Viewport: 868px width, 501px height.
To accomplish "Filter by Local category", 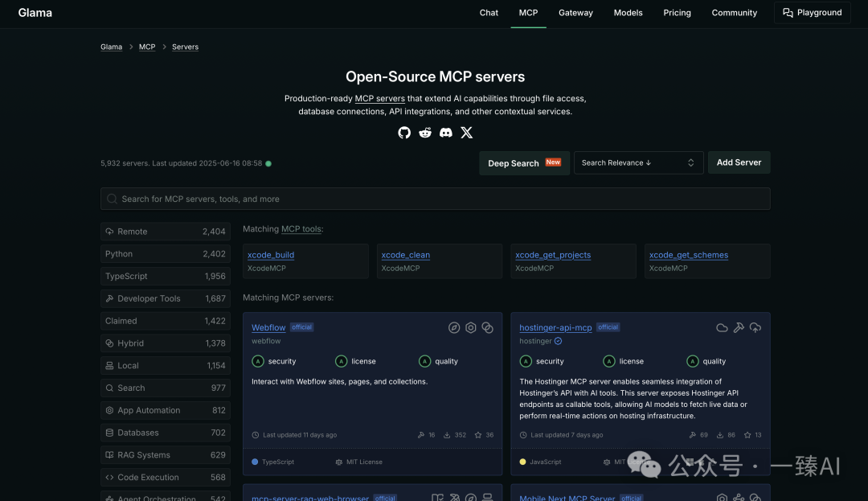I will click(x=166, y=365).
